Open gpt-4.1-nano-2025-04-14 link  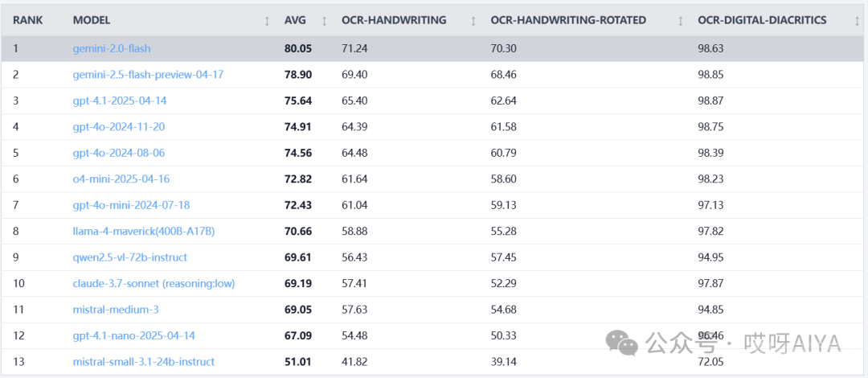pos(134,335)
